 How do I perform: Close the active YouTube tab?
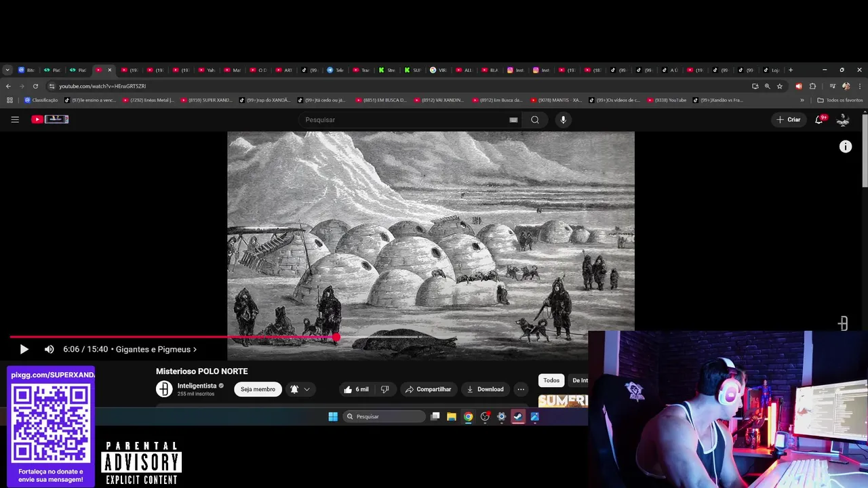point(109,70)
